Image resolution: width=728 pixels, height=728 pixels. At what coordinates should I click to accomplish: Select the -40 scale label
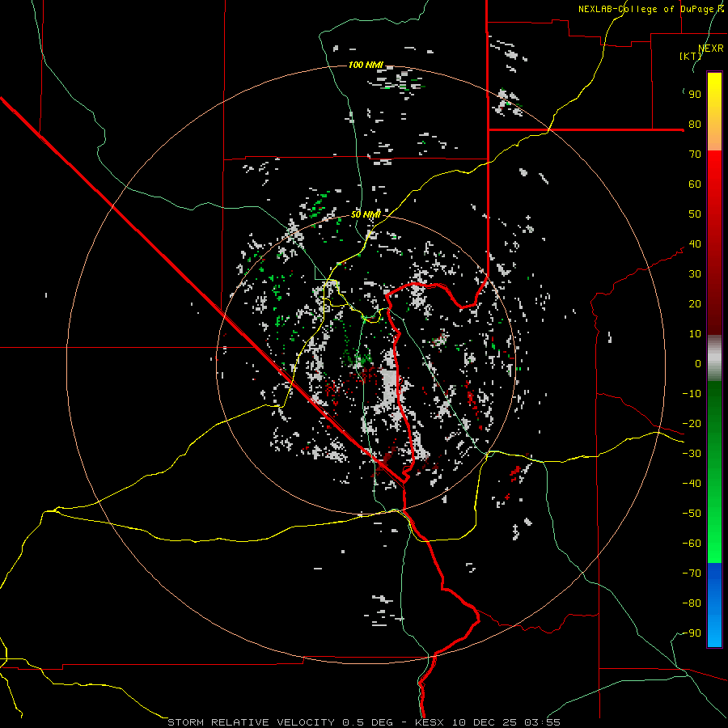pyautogui.click(x=692, y=484)
